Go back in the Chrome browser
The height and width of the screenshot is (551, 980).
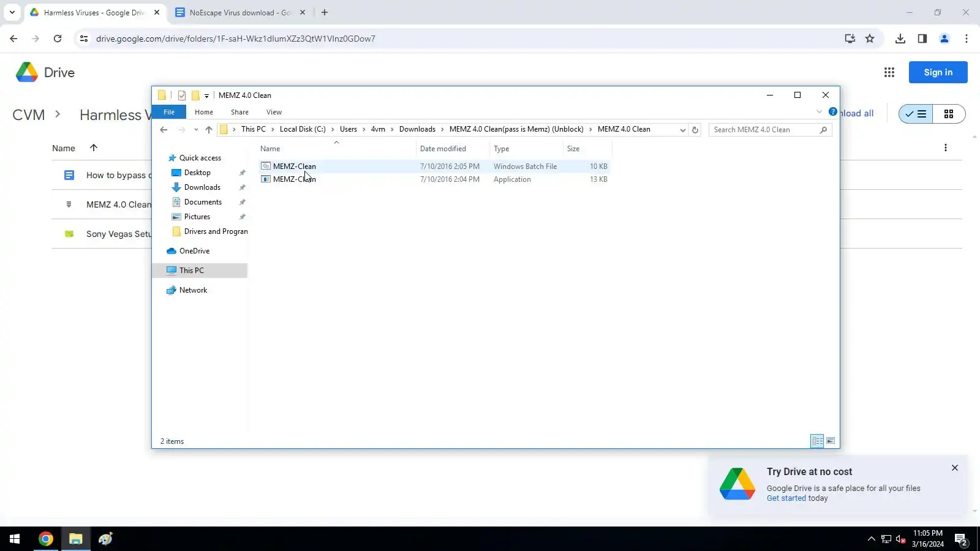[x=13, y=39]
